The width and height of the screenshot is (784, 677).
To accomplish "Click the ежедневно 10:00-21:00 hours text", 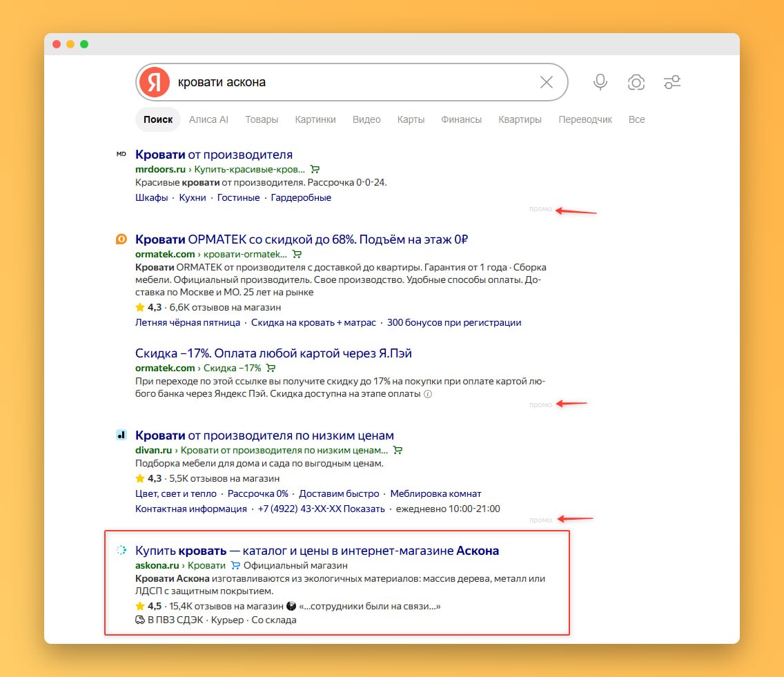I will tap(448, 509).
